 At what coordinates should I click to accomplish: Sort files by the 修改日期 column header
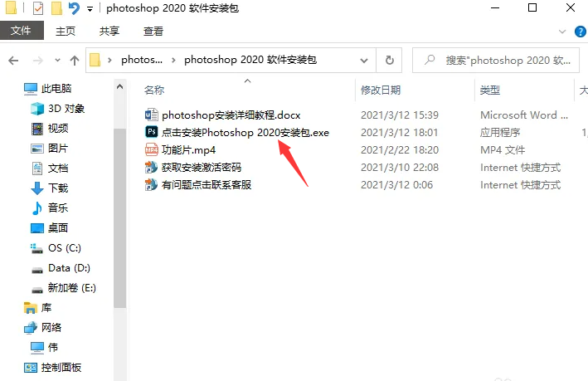381,90
